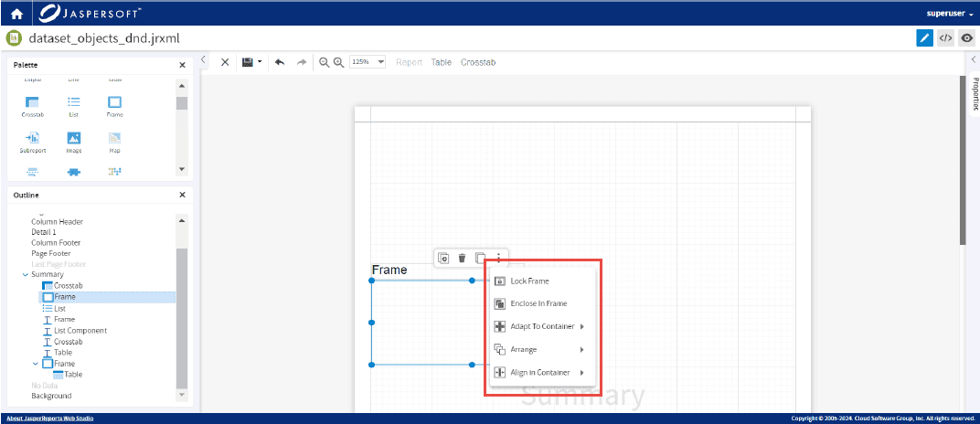The width and height of the screenshot is (980, 424).
Task: Select the Image element in Palette
Action: click(74, 142)
